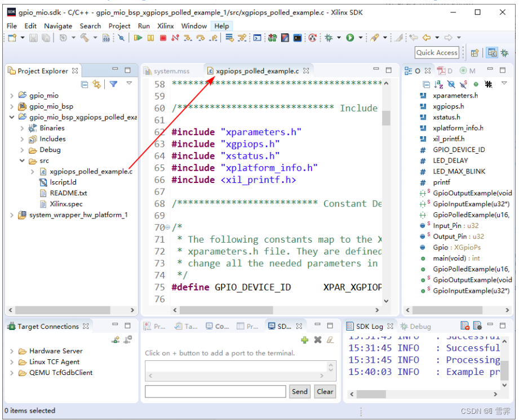
Task: Open lscript.ld in Project Explorer
Action: (63, 182)
